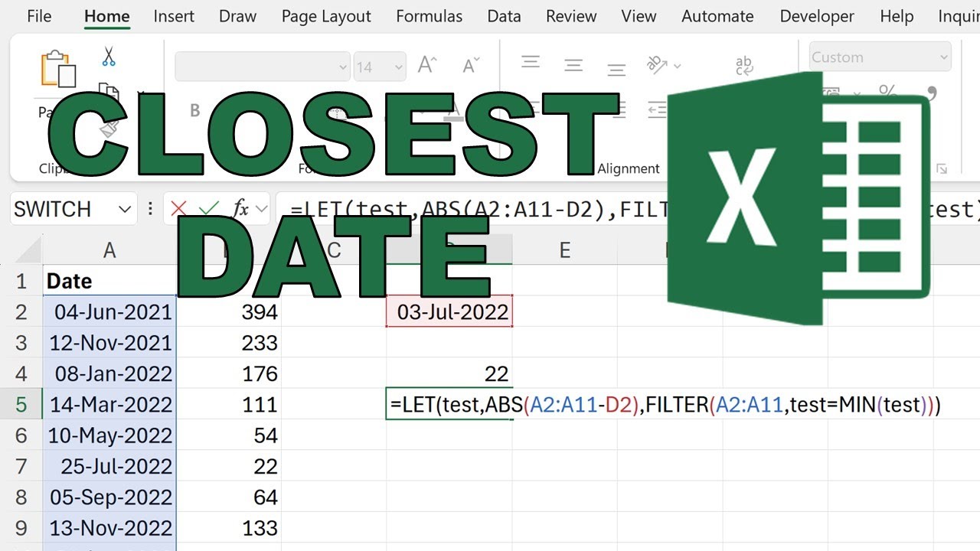This screenshot has width=980, height=551.
Task: Select cell with 10-May-2022
Action: [109, 435]
